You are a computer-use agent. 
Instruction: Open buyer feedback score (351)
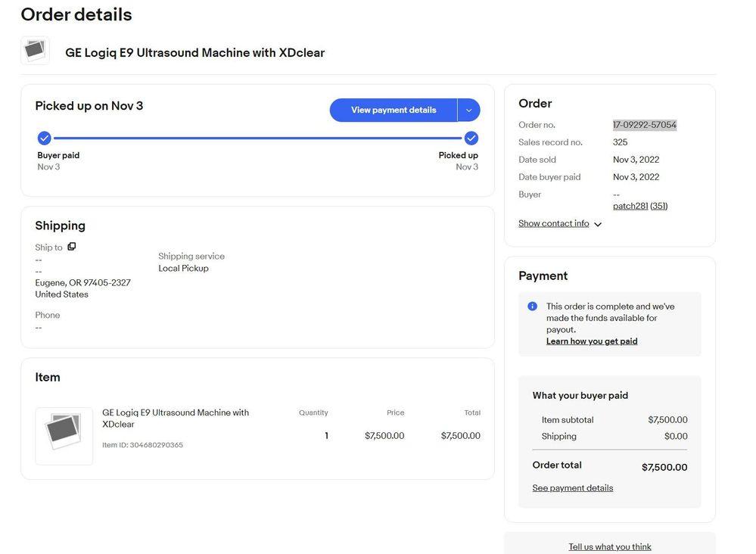point(658,206)
